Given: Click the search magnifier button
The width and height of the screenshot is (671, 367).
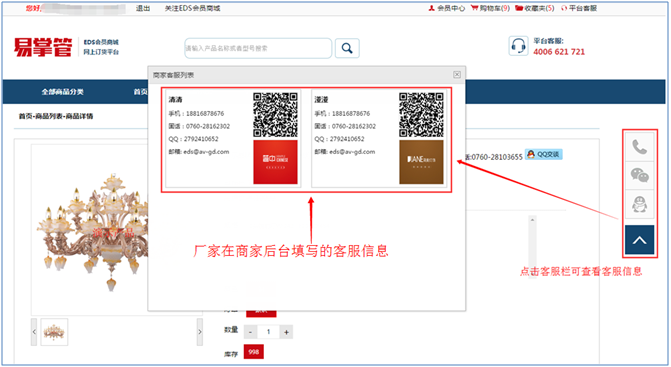Looking at the screenshot, I should [347, 48].
